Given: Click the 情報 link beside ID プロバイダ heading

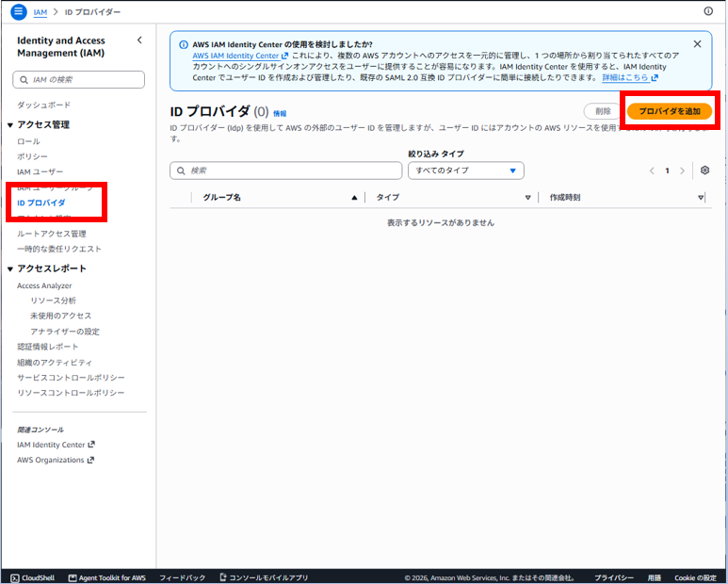Looking at the screenshot, I should pos(280,113).
